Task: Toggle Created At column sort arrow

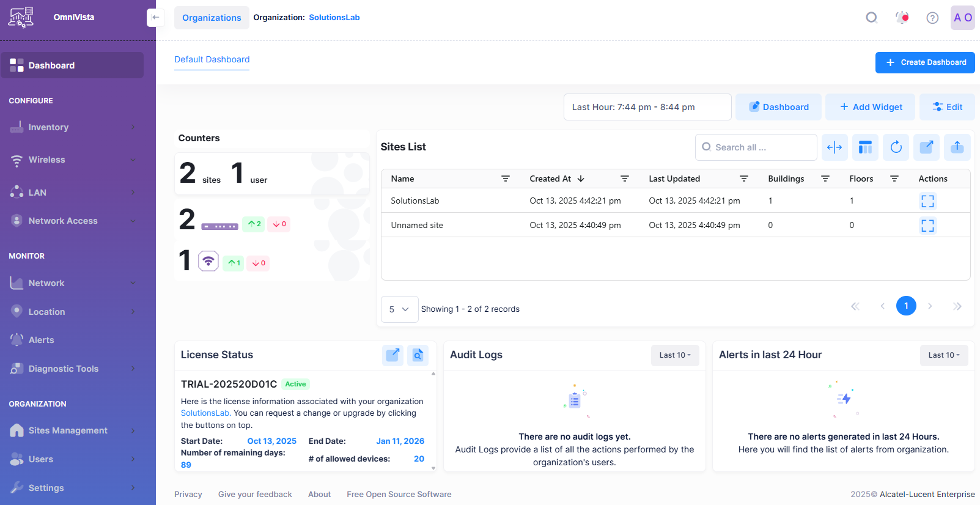Action: 581,179
